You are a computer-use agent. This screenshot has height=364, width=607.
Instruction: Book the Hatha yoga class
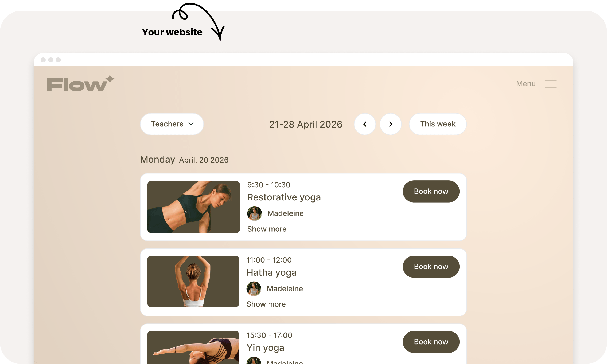click(431, 267)
